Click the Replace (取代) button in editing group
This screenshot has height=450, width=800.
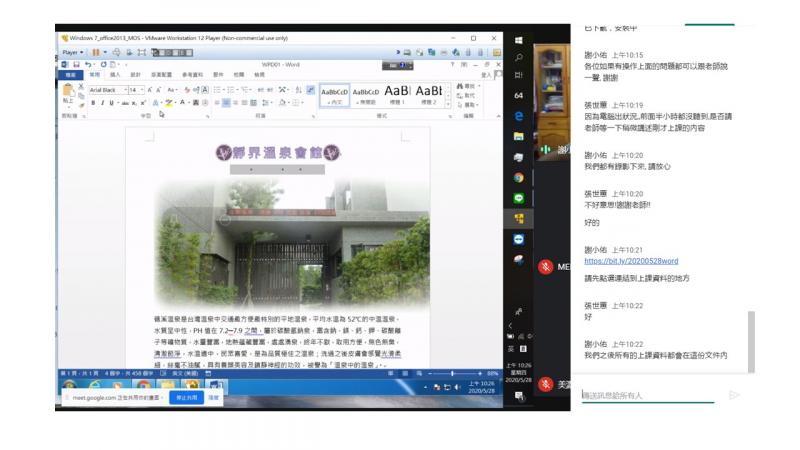pyautogui.click(x=466, y=95)
